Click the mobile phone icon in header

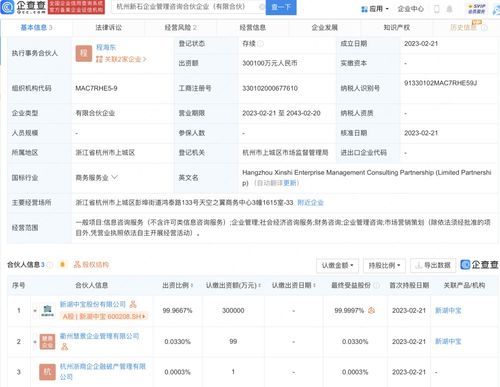pos(436,9)
